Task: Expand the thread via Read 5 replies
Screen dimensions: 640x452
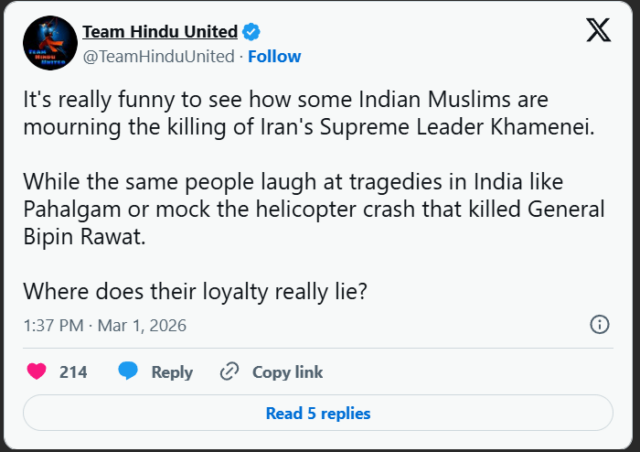Action: (318, 413)
